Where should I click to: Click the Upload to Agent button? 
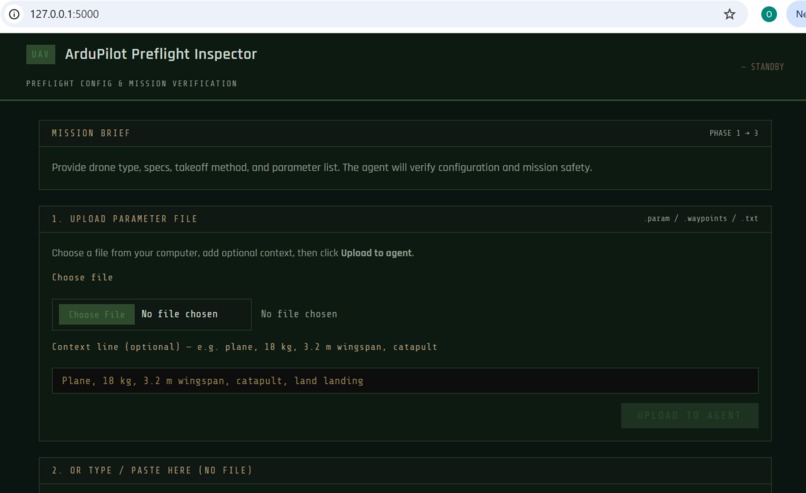pyautogui.click(x=689, y=415)
